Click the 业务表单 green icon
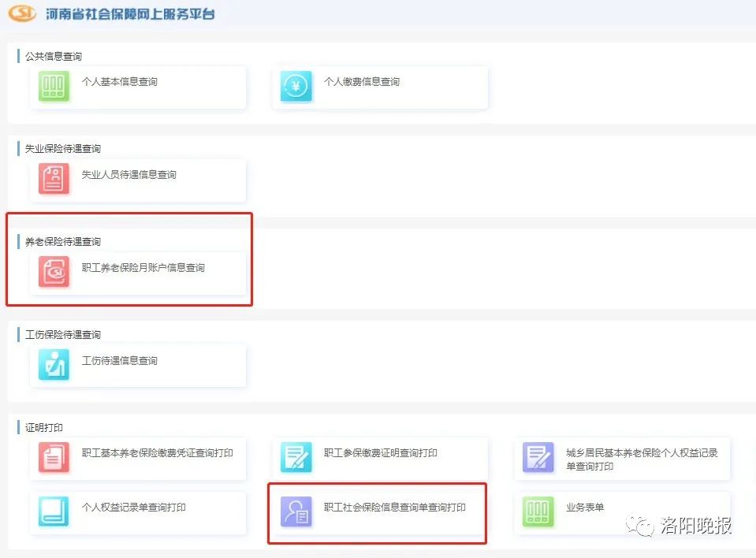Viewport: 756px width, 558px height. coord(538,511)
